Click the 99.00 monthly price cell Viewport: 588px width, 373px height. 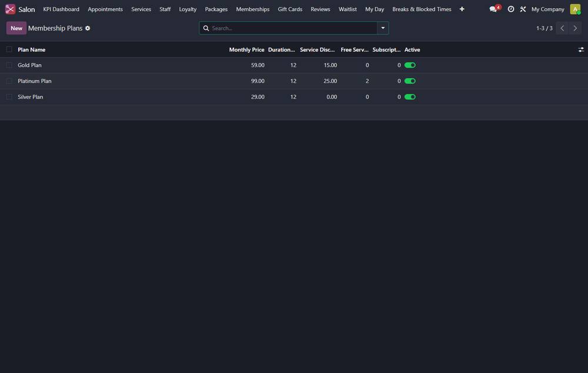pyautogui.click(x=258, y=81)
